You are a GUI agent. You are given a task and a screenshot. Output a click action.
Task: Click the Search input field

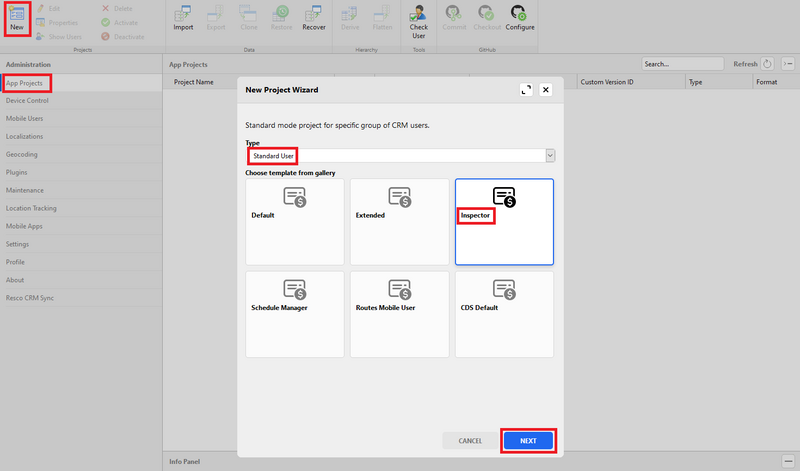tap(683, 63)
